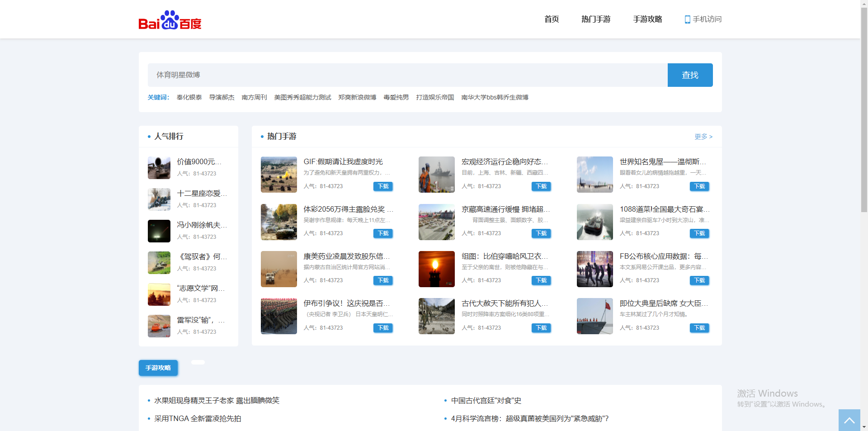Image resolution: width=868 pixels, height=431 pixels.
Task: Download the 世界知名鬼屋 item
Action: point(699,186)
